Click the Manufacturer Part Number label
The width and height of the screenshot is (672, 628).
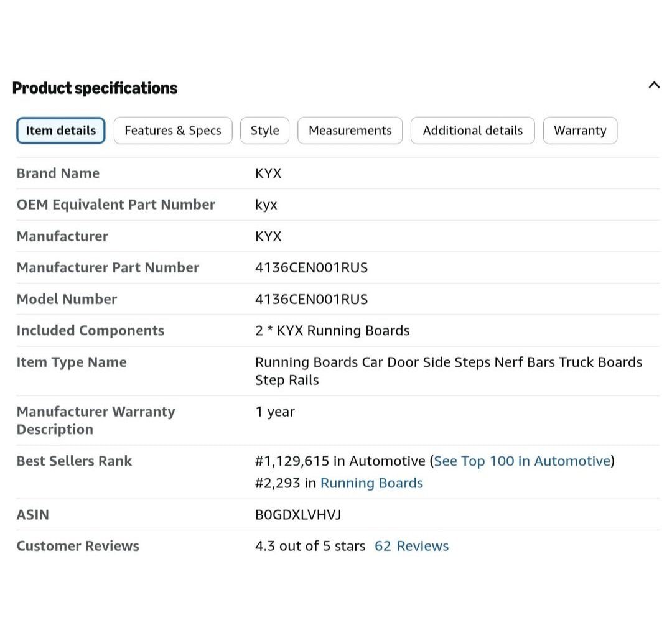coord(108,267)
